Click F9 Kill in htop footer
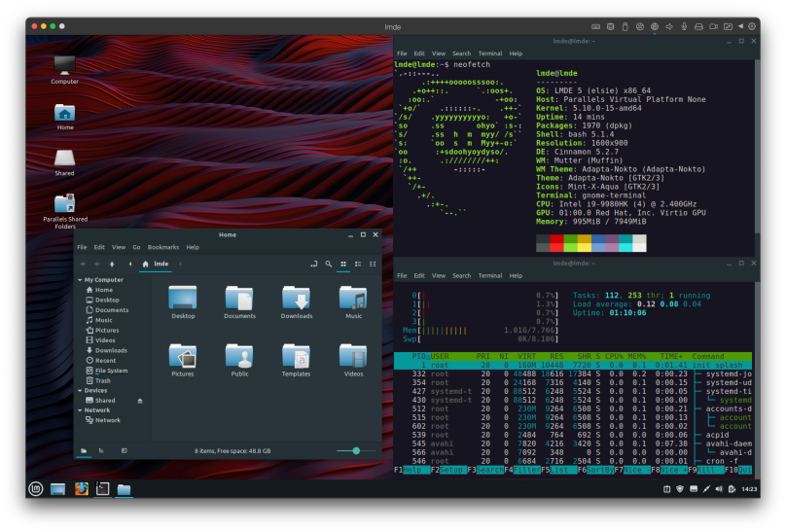The height and width of the screenshot is (532, 786). click(x=706, y=470)
